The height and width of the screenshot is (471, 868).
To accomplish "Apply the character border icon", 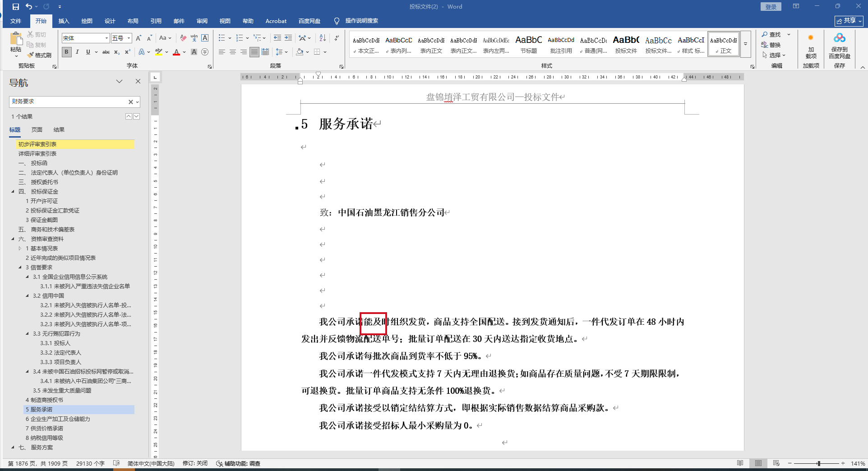I will click(x=205, y=38).
